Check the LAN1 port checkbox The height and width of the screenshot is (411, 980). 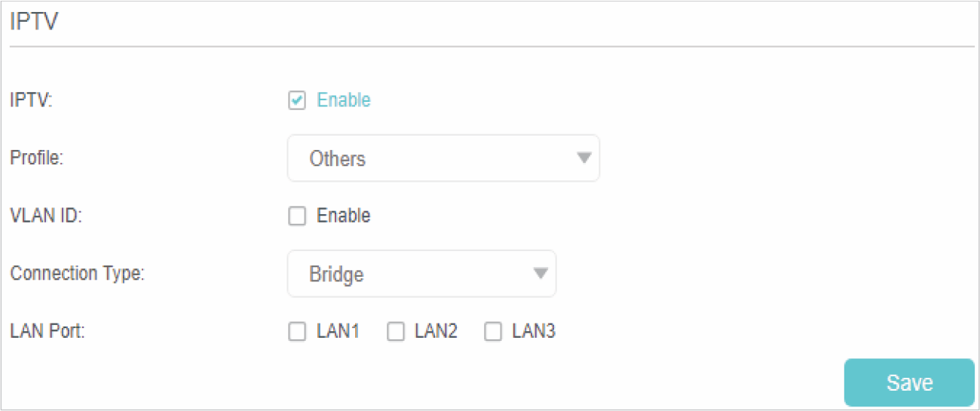(297, 332)
